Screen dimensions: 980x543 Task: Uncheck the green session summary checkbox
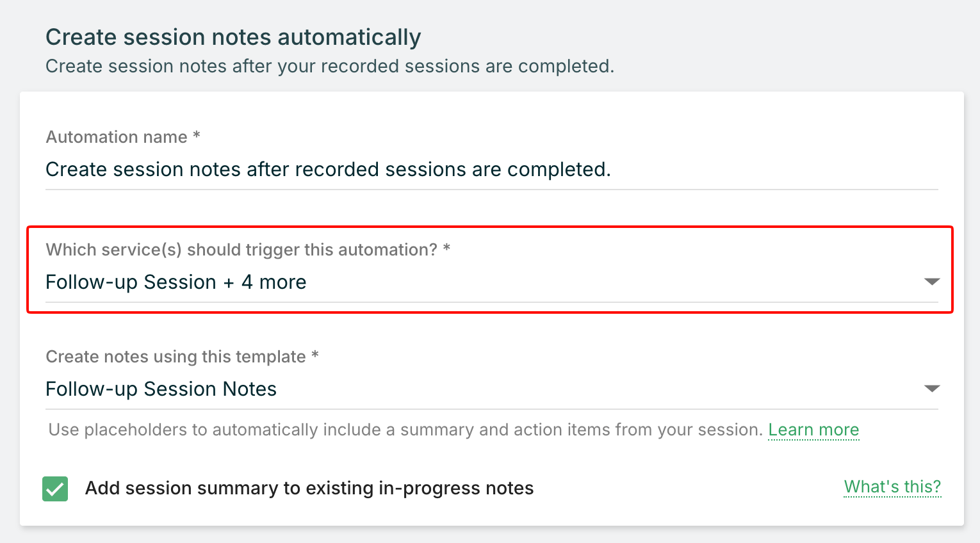(55, 489)
